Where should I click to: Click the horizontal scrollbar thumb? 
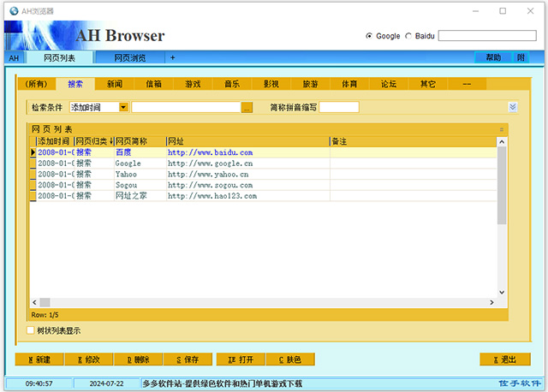pyautogui.click(x=45, y=302)
